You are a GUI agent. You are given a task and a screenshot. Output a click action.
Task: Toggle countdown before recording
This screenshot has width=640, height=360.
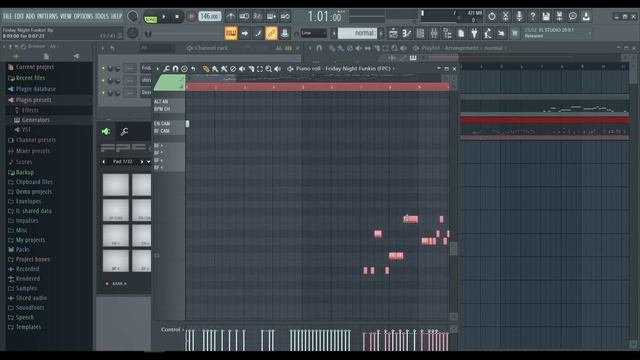[x=258, y=16]
